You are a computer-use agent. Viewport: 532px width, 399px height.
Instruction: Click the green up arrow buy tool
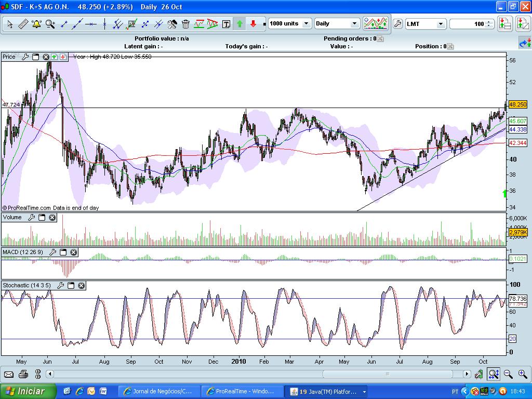pyautogui.click(x=240, y=24)
